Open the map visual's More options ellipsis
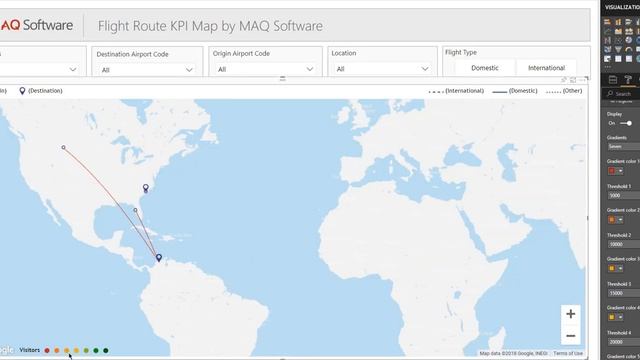Image resolution: width=640 pixels, height=360 pixels. pos(582,80)
